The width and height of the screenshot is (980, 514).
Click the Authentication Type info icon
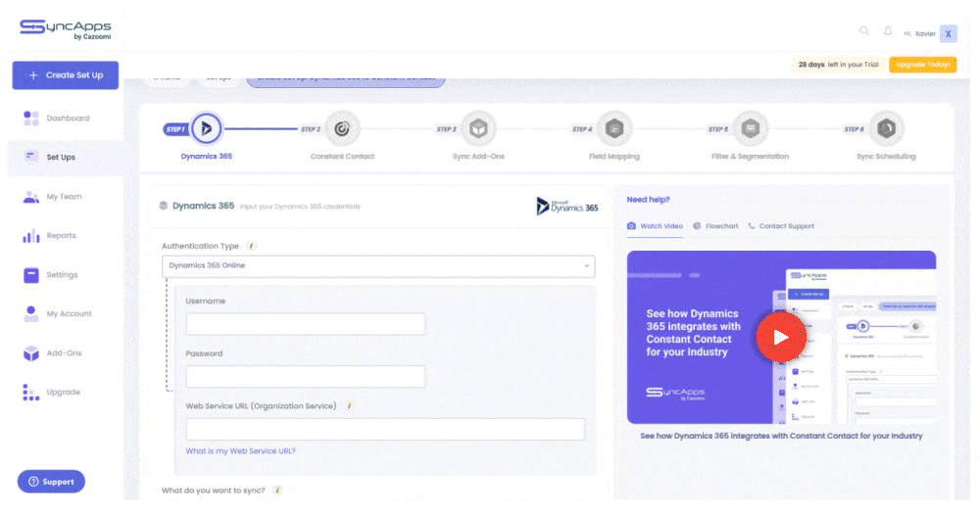point(251,246)
